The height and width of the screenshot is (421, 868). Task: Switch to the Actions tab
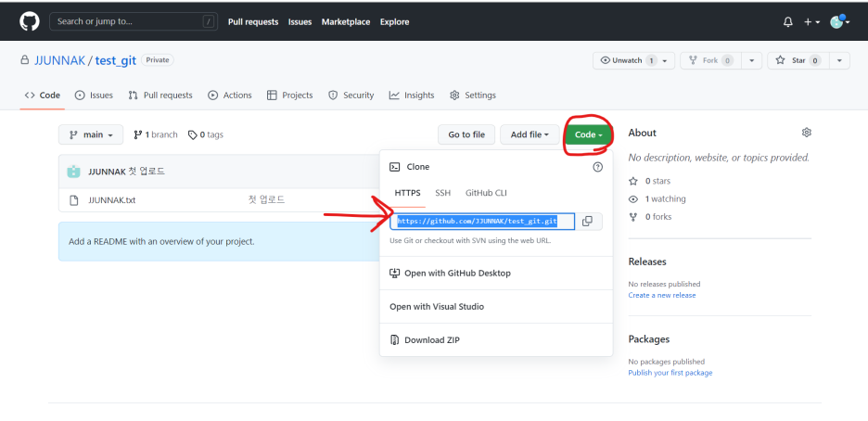230,96
